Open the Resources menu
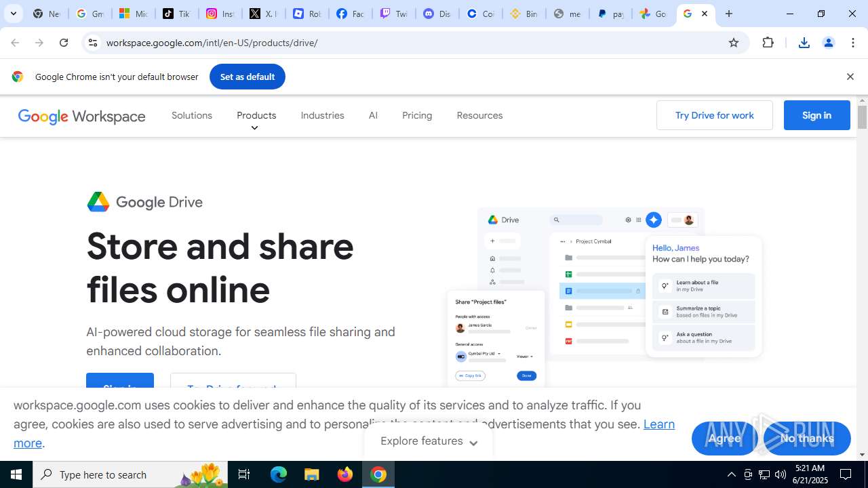 pyautogui.click(x=479, y=115)
